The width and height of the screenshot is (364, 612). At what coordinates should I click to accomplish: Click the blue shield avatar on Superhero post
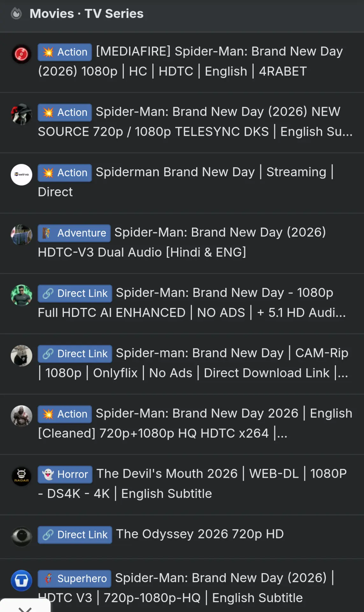21,581
